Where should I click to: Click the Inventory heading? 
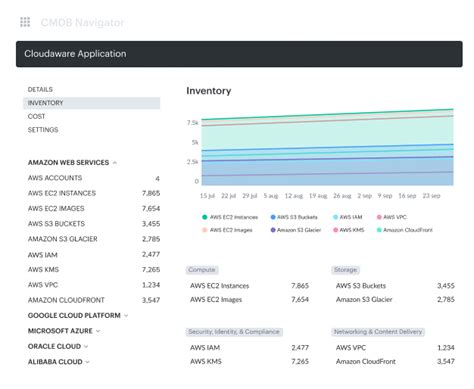click(209, 91)
